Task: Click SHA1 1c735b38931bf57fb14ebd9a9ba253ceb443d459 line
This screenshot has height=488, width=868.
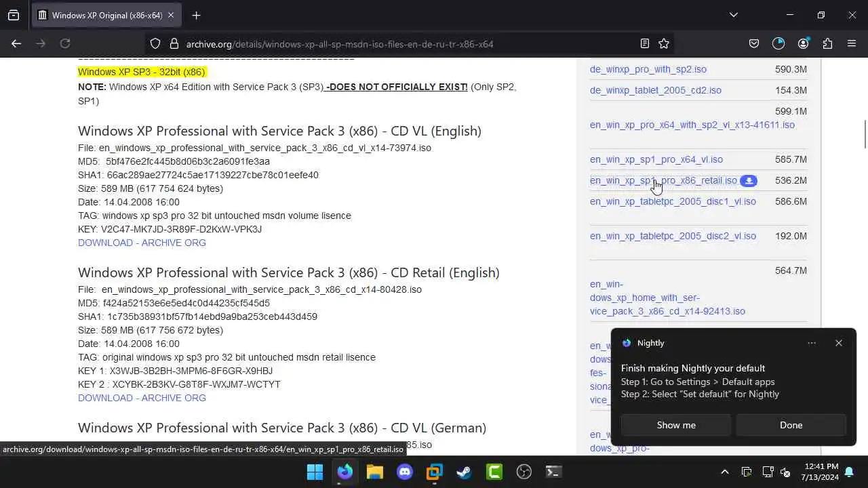Action: tap(197, 317)
